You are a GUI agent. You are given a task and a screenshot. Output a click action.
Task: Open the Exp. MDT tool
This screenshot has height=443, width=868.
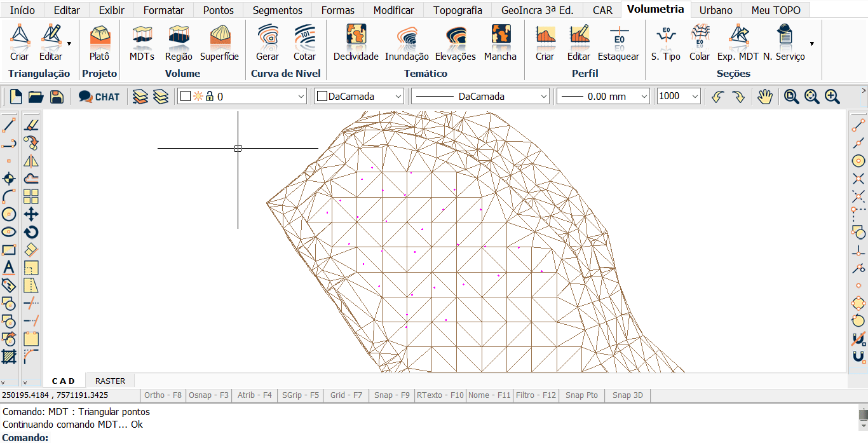[x=738, y=43]
